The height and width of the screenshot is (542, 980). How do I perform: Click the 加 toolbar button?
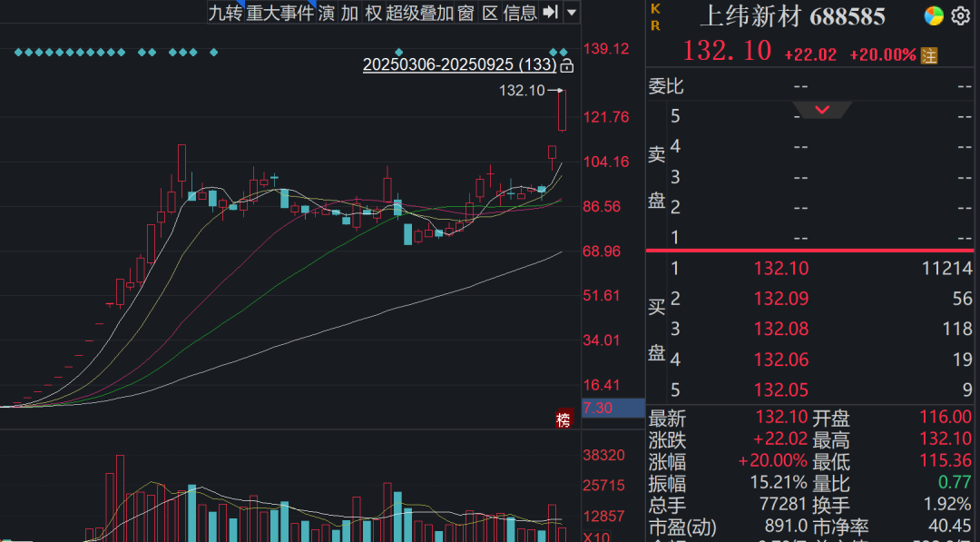[350, 13]
